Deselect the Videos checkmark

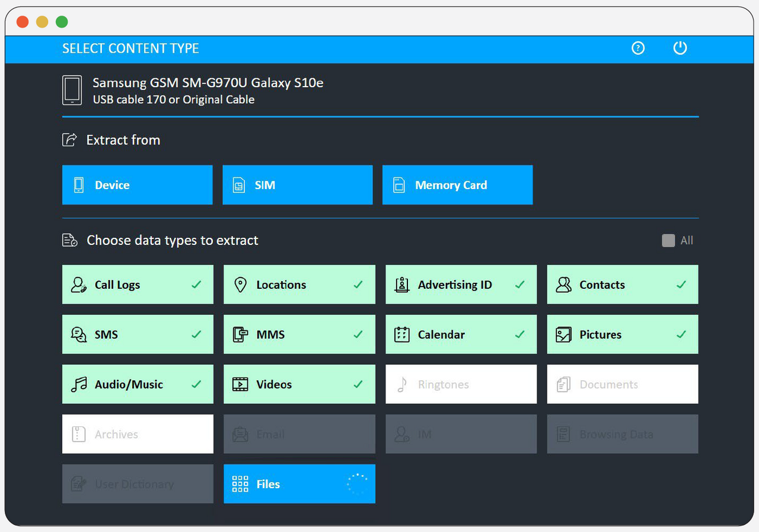[358, 384]
